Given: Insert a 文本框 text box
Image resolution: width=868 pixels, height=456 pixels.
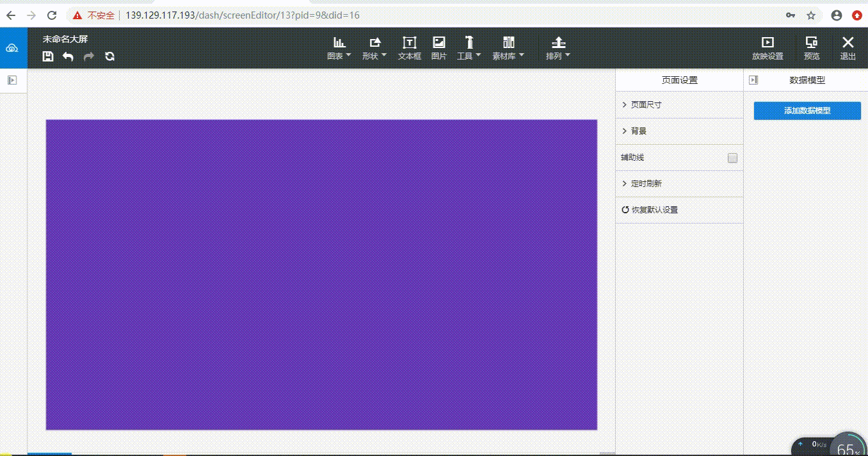Looking at the screenshot, I should point(410,49).
